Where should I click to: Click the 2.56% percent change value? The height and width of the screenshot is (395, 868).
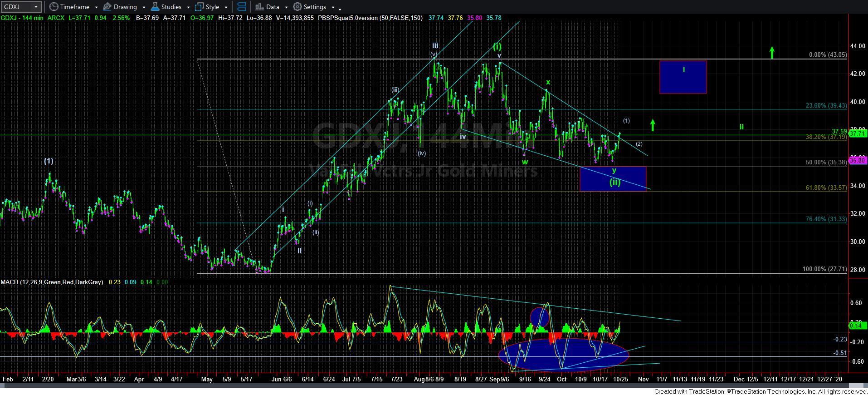(x=122, y=18)
